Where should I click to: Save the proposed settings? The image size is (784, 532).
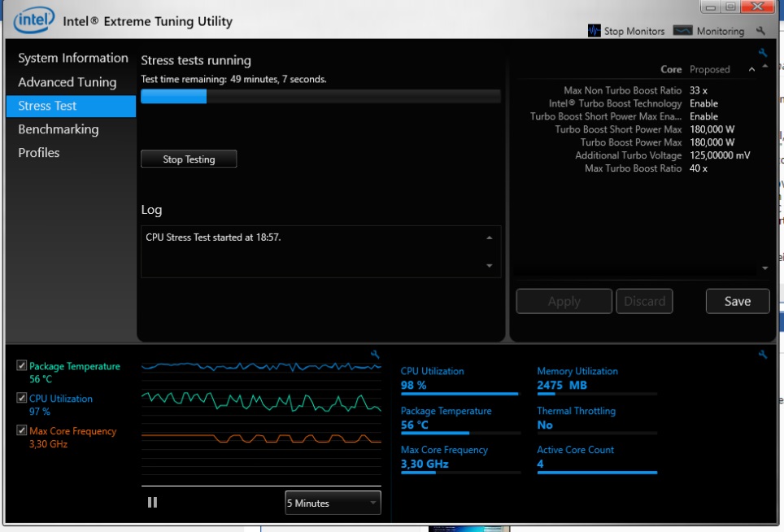coord(738,302)
